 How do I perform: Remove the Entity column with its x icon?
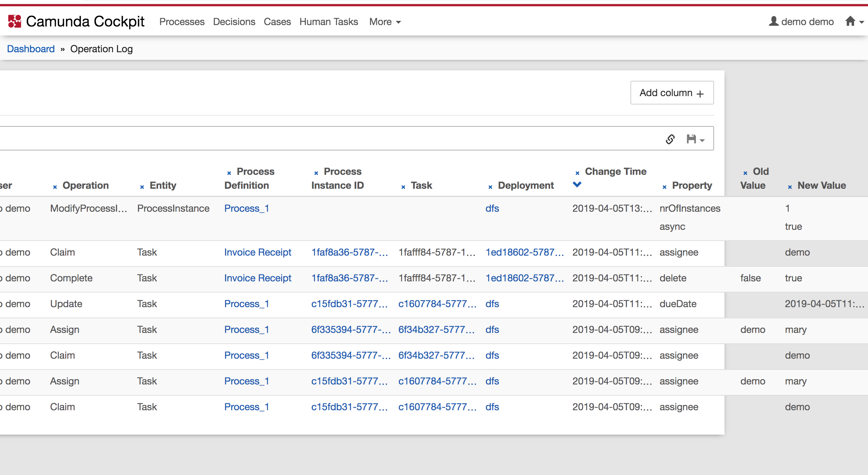coord(142,187)
